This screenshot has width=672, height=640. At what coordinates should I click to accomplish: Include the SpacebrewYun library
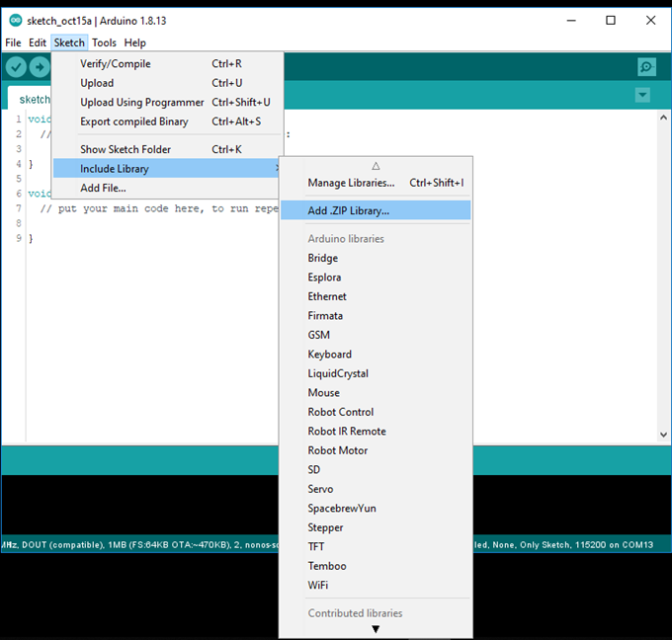376,508
